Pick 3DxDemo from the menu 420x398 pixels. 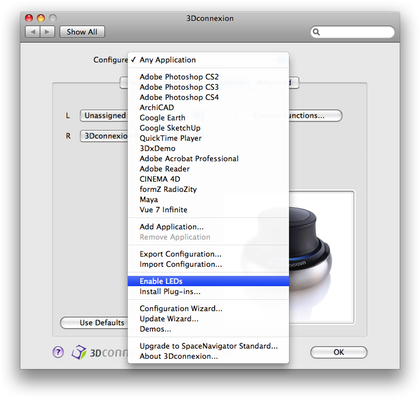point(208,148)
